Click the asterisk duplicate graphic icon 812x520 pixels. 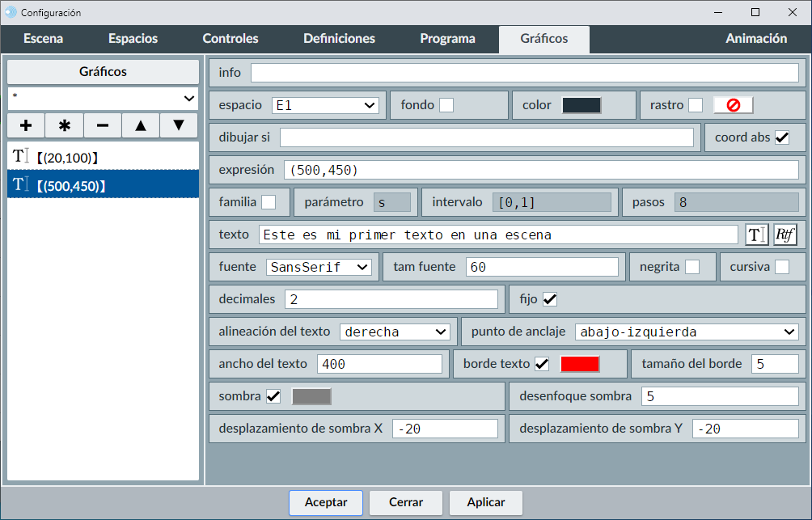point(65,125)
